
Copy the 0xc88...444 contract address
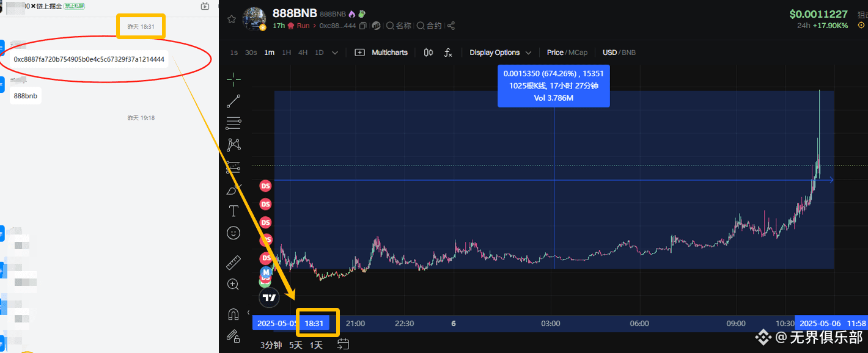tap(363, 26)
